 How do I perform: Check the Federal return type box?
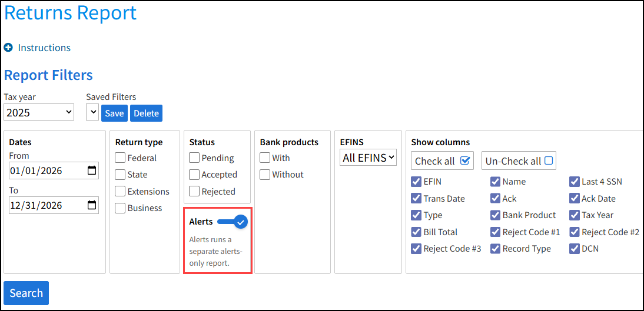120,158
